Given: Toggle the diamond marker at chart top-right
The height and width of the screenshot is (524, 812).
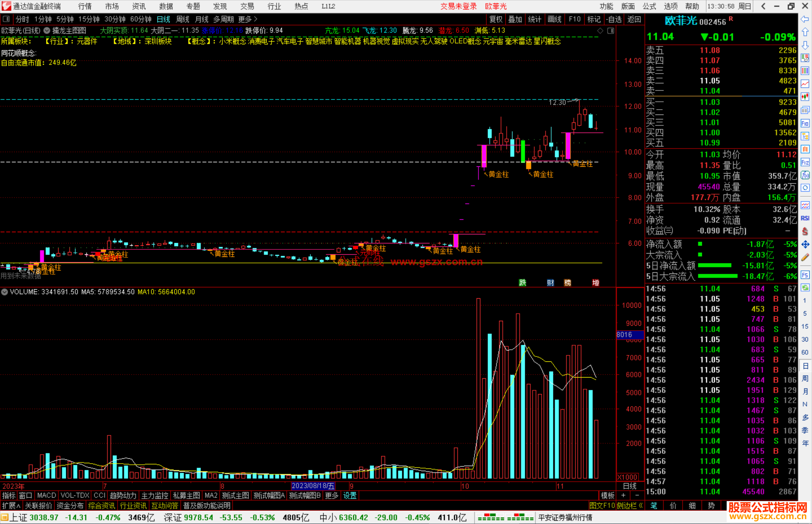Looking at the screenshot, I should click(x=600, y=31).
